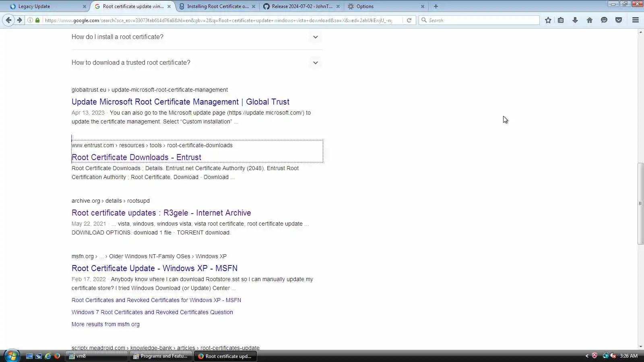Screen dimensions: 644x362
Task: Open Root certificate updates Internet Archive result
Action: (161, 213)
